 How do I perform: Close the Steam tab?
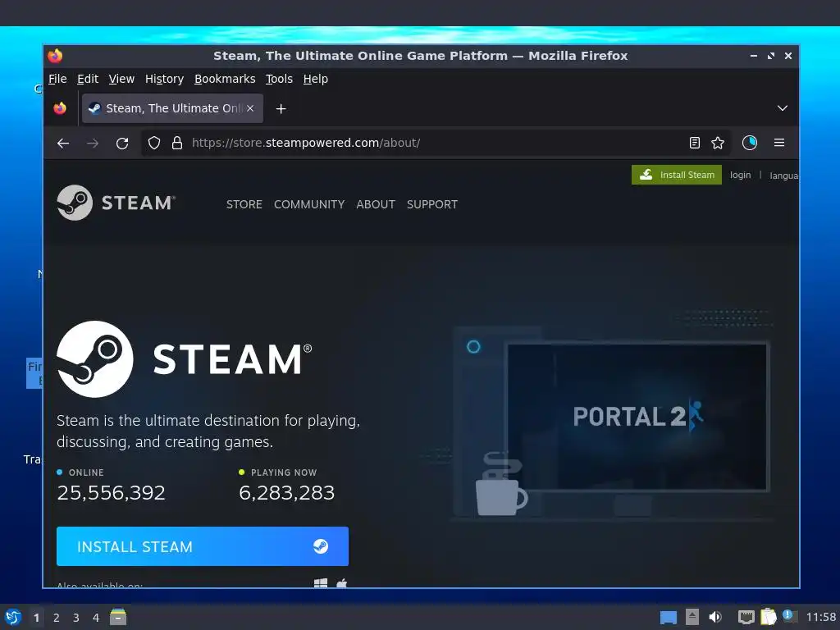click(x=249, y=108)
